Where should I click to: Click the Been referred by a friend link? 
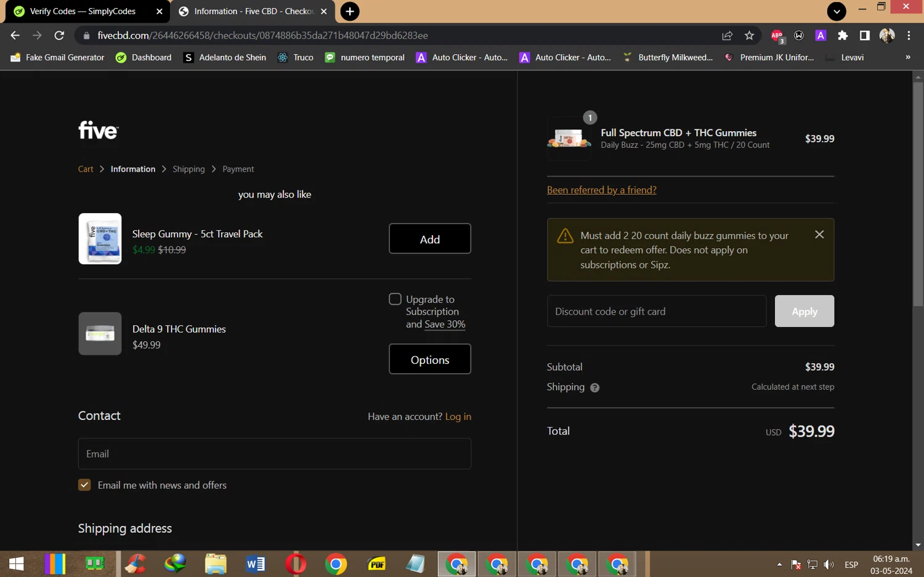pos(602,190)
